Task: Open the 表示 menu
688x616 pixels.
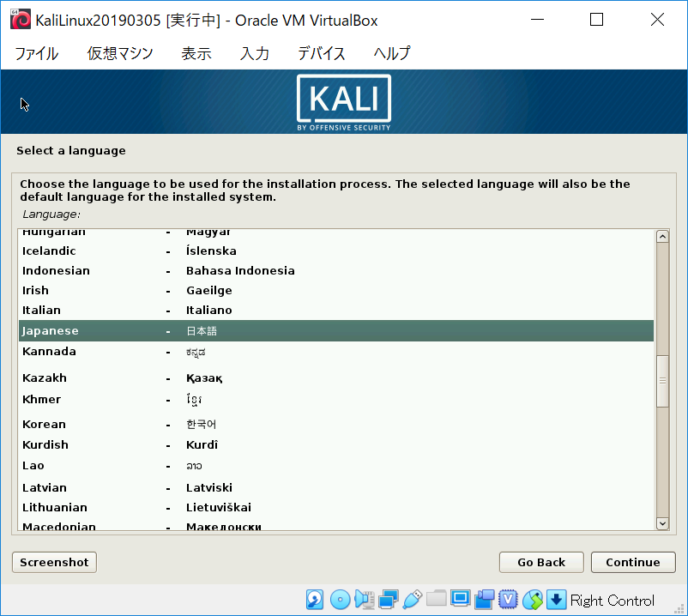Action: 196,53
